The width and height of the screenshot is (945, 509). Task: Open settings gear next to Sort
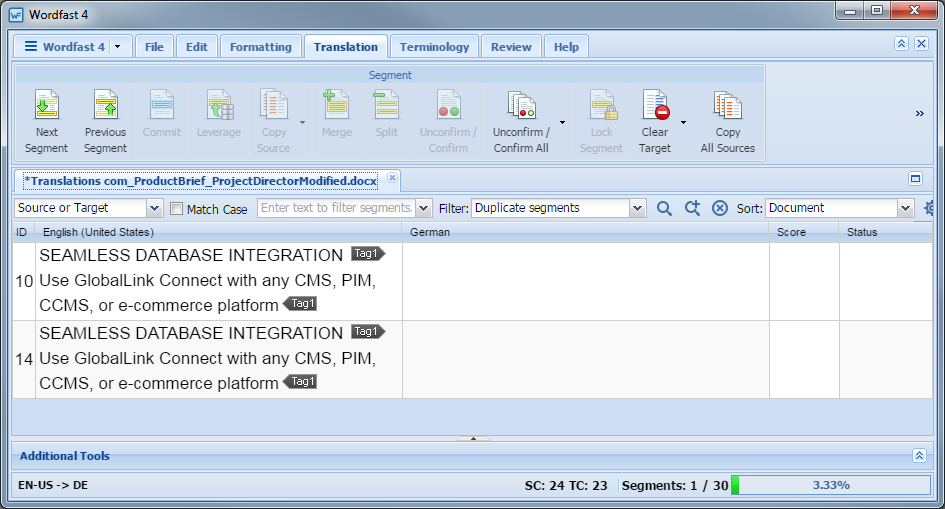pyautogui.click(x=929, y=208)
